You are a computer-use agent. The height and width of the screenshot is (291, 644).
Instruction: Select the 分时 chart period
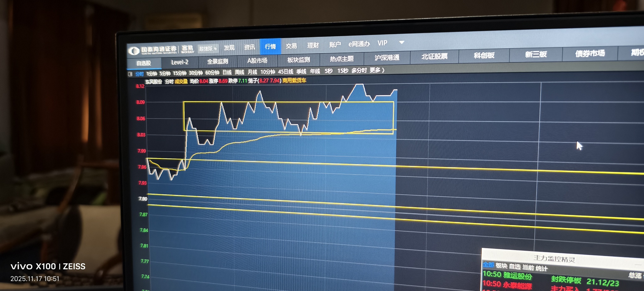(x=140, y=74)
